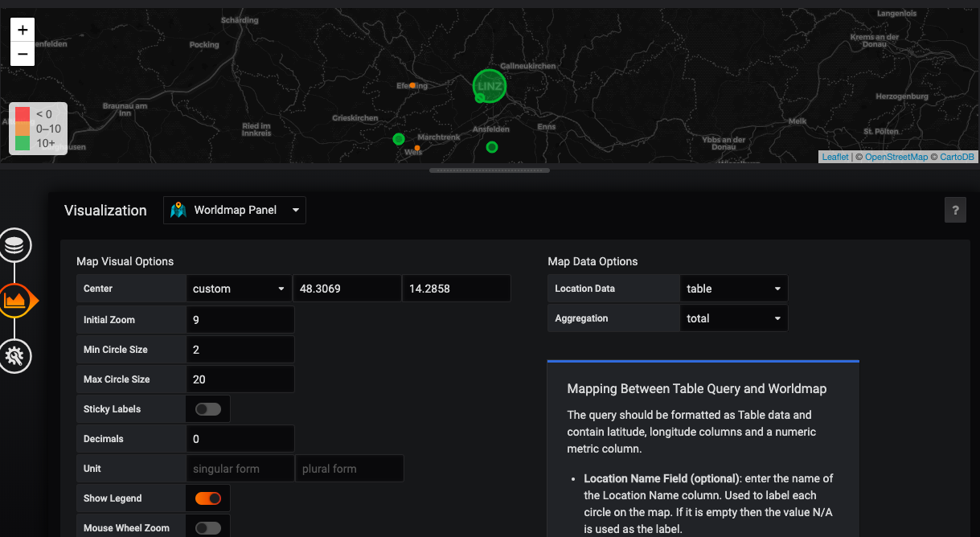This screenshot has width=980, height=537.
Task: Click the 'Marchtrenk' map label
Action: point(439,137)
